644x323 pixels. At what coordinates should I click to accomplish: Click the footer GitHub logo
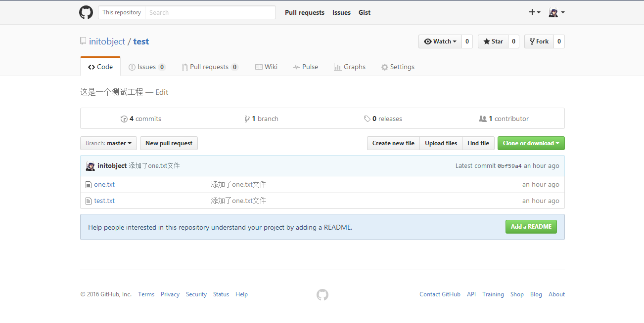[322, 295]
